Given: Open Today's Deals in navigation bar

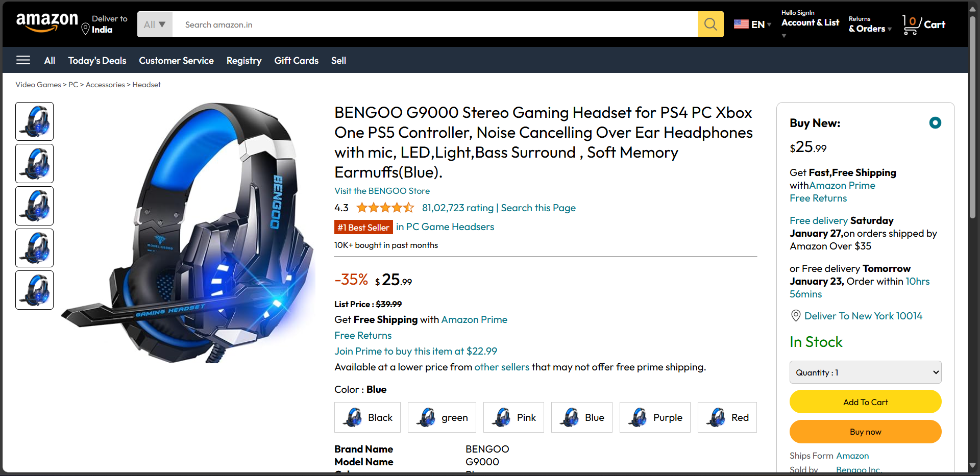Looking at the screenshot, I should [x=97, y=60].
